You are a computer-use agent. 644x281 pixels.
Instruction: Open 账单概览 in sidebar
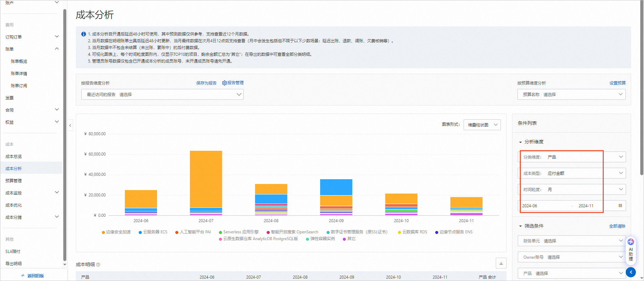[x=19, y=62]
